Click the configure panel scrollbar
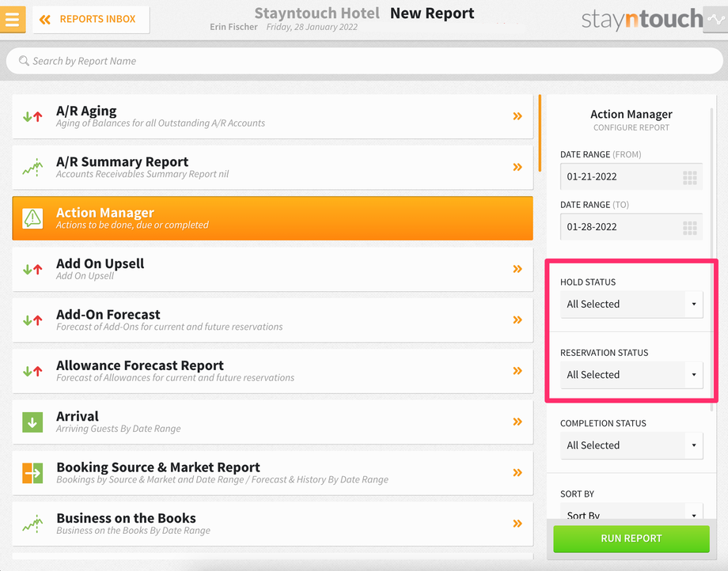The image size is (728, 571). 711,259
